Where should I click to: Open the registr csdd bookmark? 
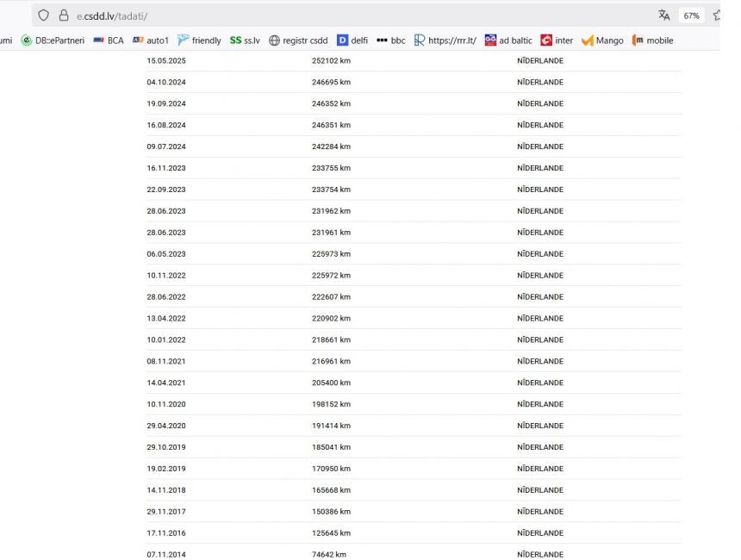[298, 40]
